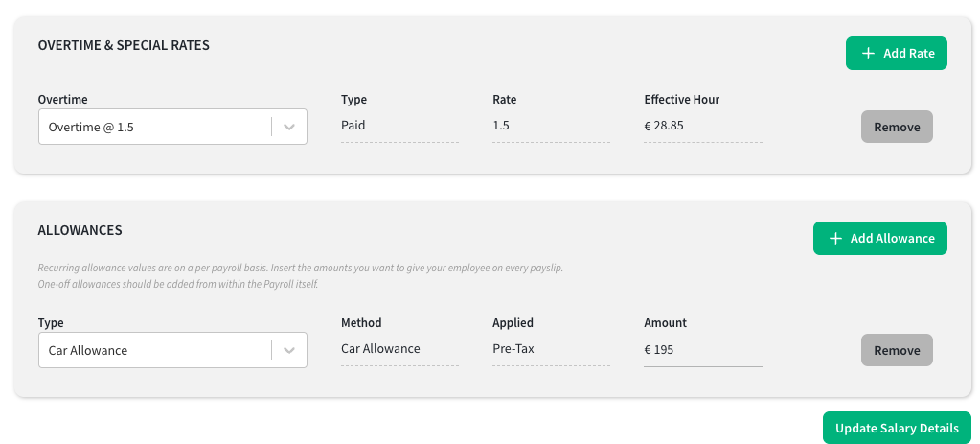Click the Applied field showing Pre-Tax
This screenshot has height=444, width=980.
551,349
